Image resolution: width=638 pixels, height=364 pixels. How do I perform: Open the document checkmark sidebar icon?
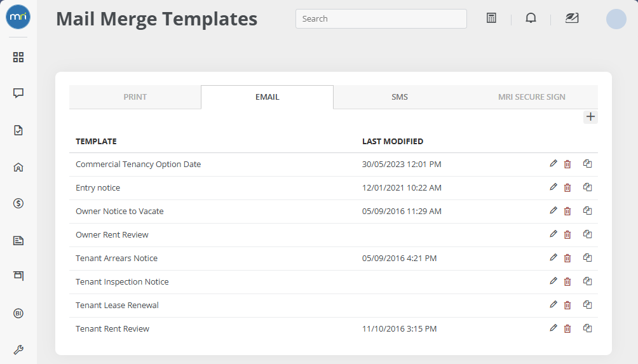pos(18,130)
